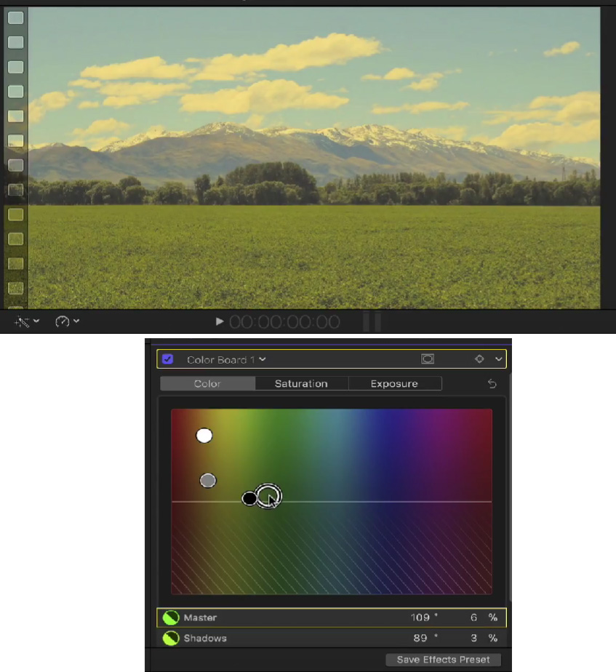Image resolution: width=616 pixels, height=672 pixels.
Task: Click the retime speedometer icon
Action: 63,321
